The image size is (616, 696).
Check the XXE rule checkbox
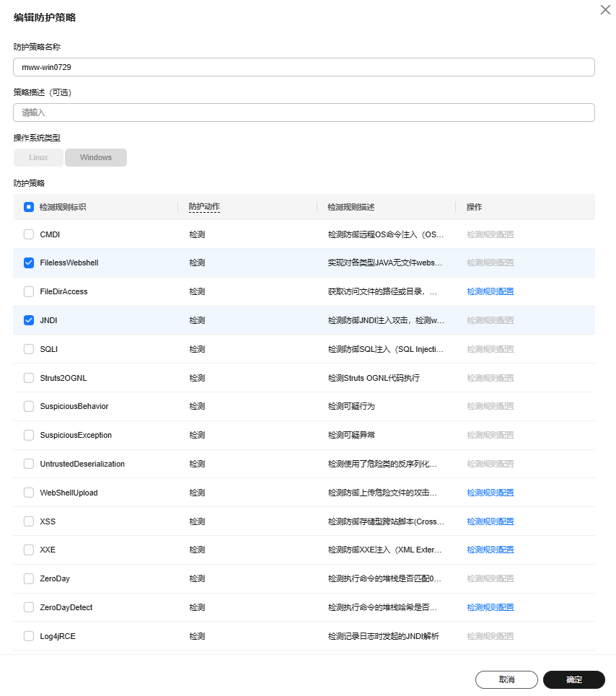29,550
